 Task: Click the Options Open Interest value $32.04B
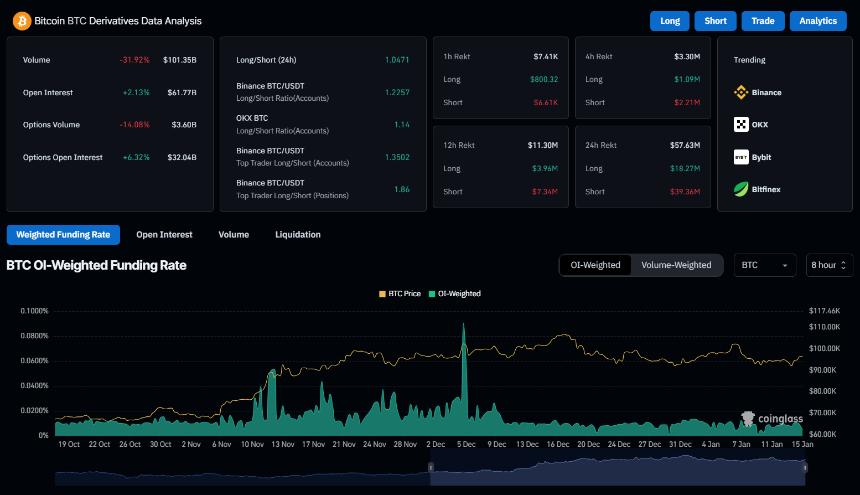pyautogui.click(x=182, y=157)
